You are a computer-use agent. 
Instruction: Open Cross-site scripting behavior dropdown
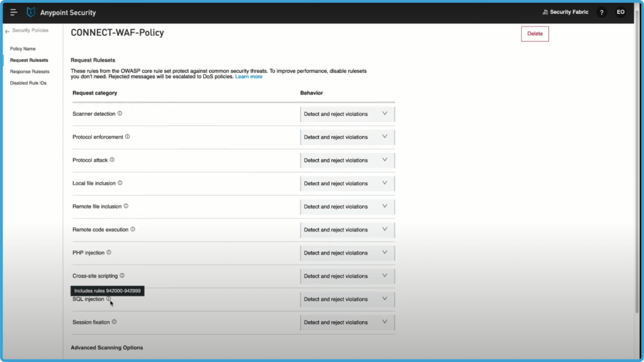tap(347, 276)
